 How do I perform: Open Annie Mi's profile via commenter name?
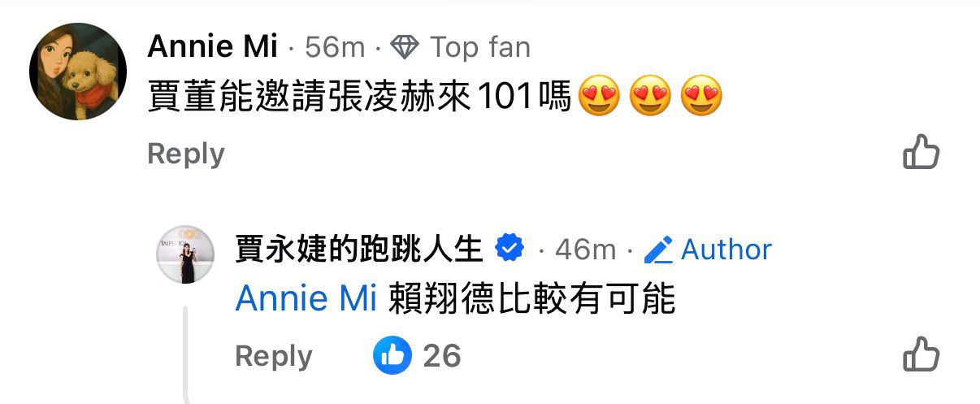pos(213,47)
